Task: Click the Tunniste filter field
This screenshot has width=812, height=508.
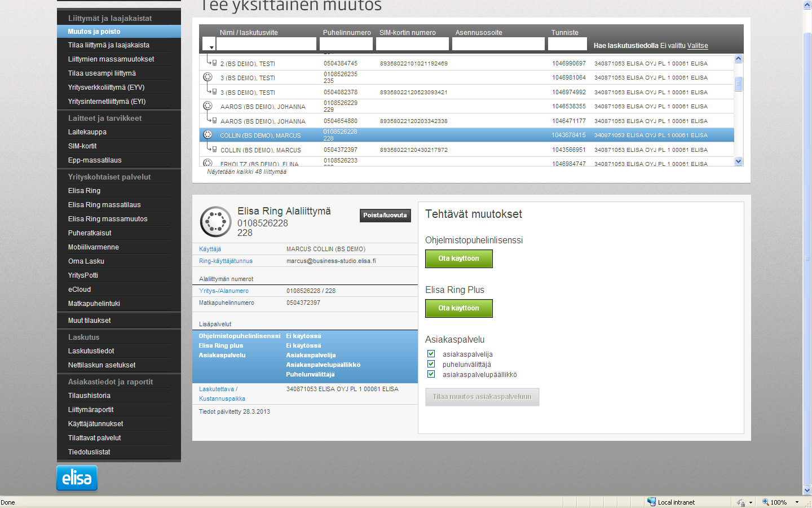Action: (567, 44)
